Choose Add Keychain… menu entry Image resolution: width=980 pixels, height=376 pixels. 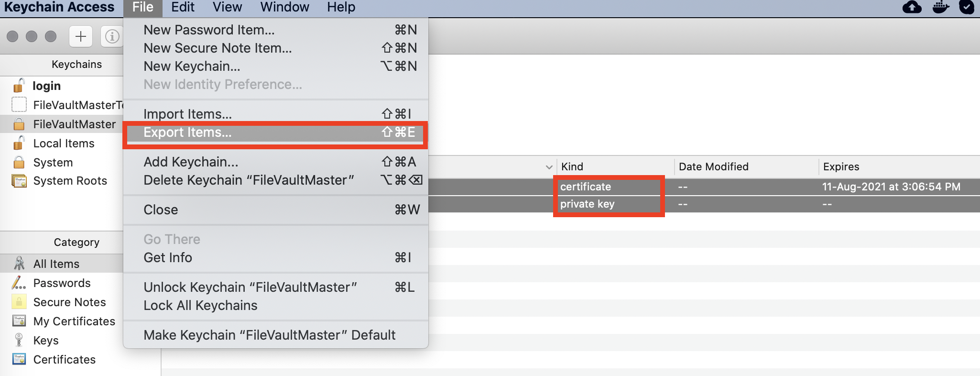coord(275,162)
